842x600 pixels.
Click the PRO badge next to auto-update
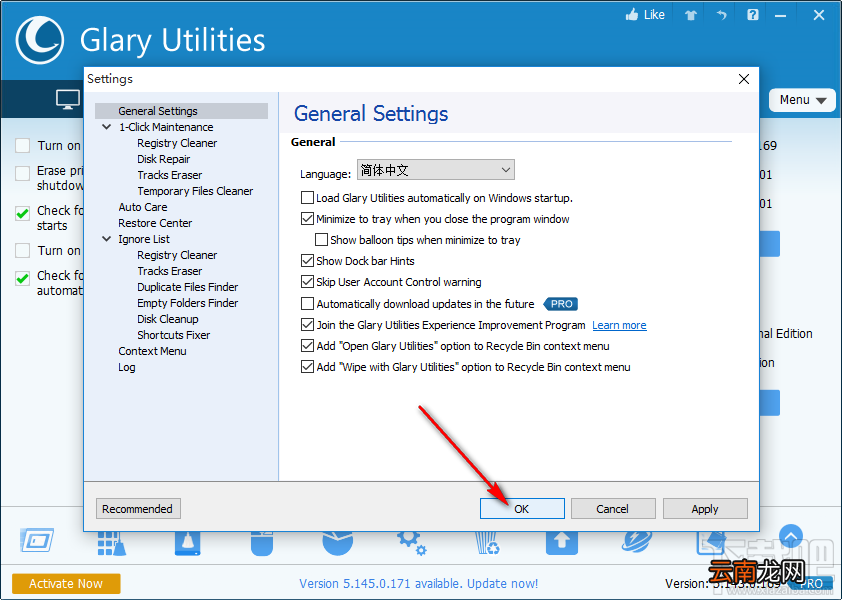click(561, 304)
